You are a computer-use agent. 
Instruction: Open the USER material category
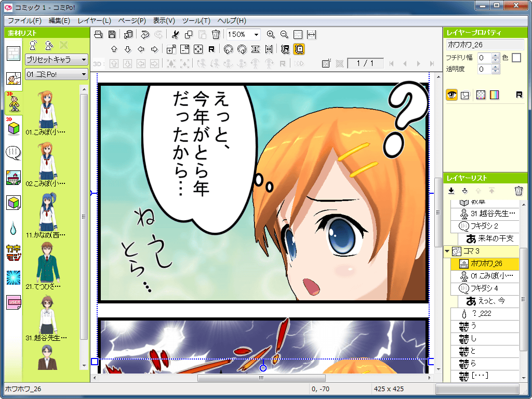pyautogui.click(x=14, y=302)
